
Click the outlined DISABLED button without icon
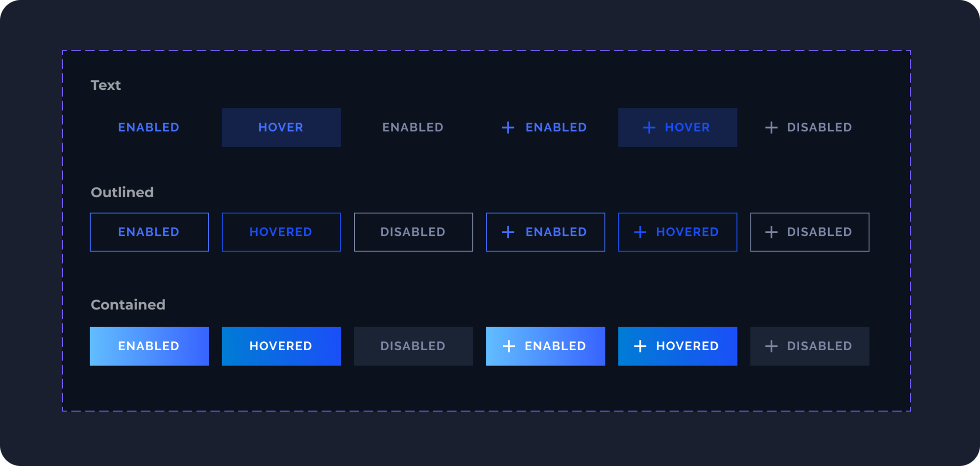coord(414,232)
